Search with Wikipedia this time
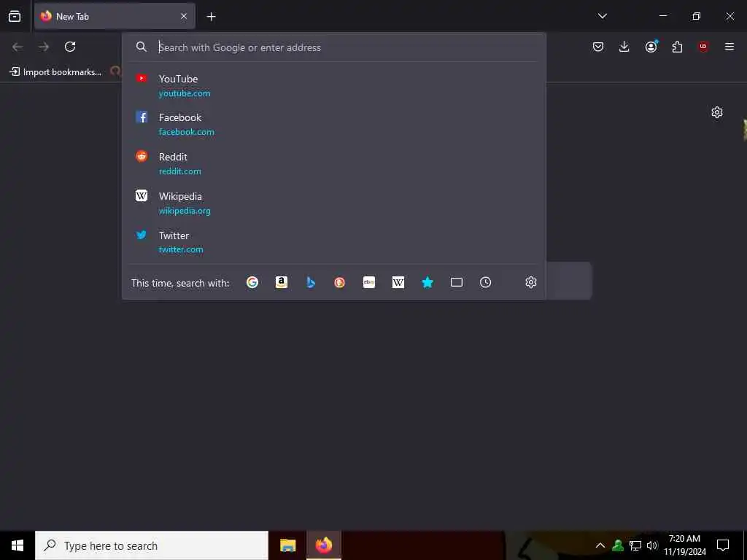 click(398, 282)
